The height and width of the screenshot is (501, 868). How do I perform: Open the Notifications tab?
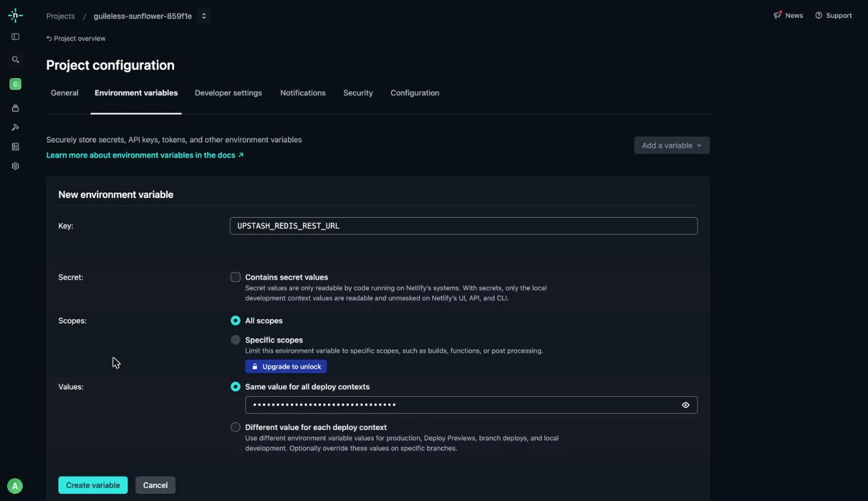[x=303, y=93]
